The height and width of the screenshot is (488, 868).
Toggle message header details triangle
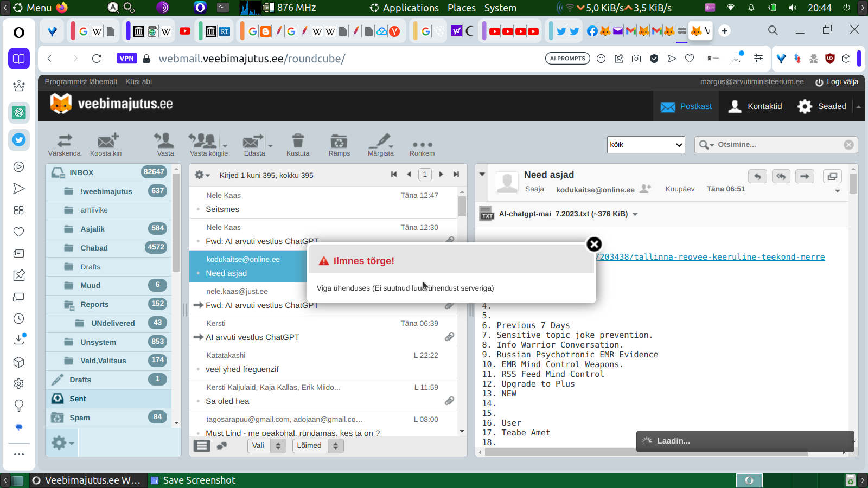tap(482, 175)
